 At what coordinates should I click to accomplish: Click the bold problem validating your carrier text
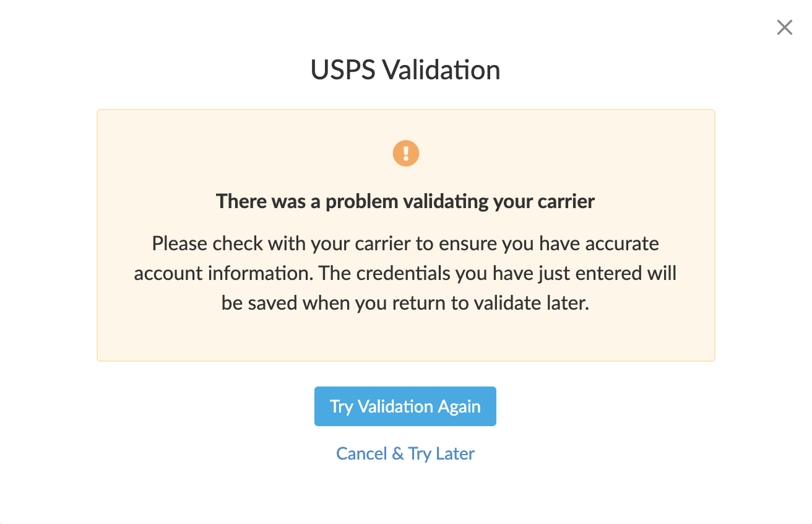click(x=405, y=201)
